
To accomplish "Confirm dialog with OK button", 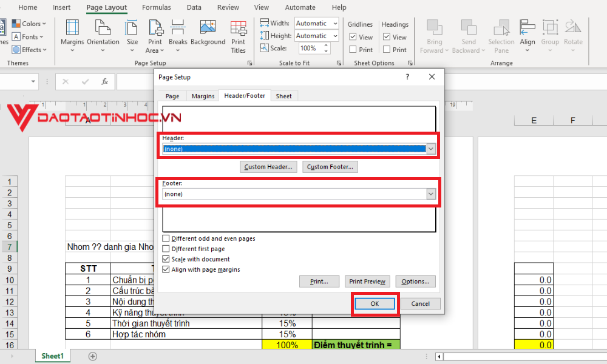I will 375,304.
